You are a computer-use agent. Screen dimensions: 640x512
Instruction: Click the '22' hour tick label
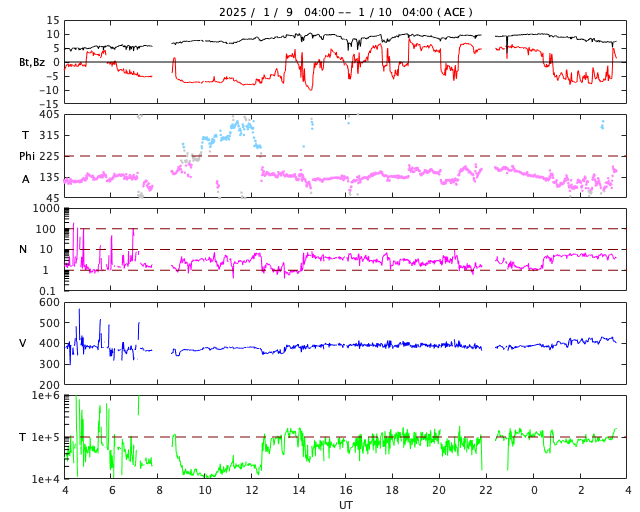click(x=486, y=490)
